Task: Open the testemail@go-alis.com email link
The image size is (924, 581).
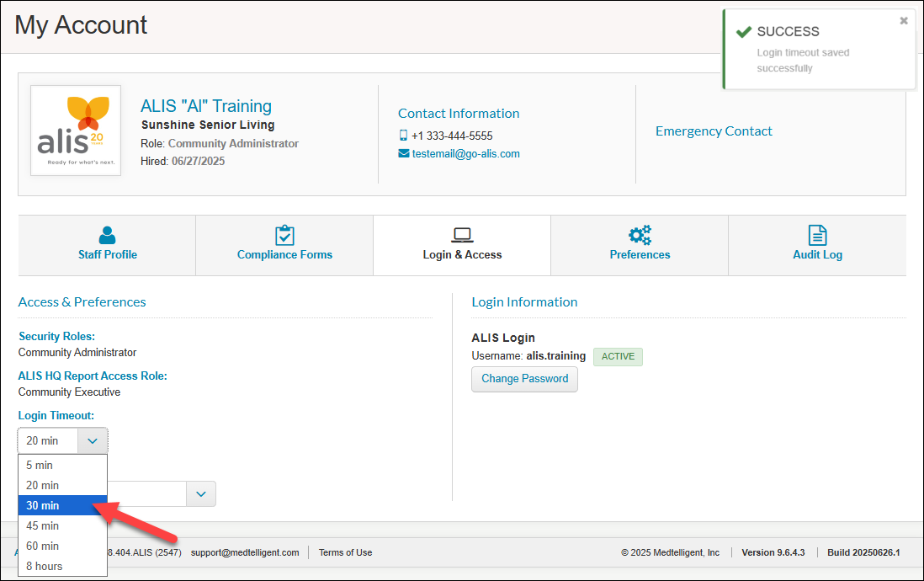Action: tap(465, 154)
